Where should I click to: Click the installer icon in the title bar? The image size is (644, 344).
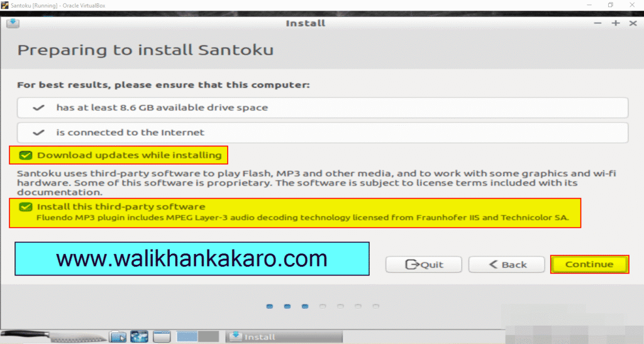(13, 23)
